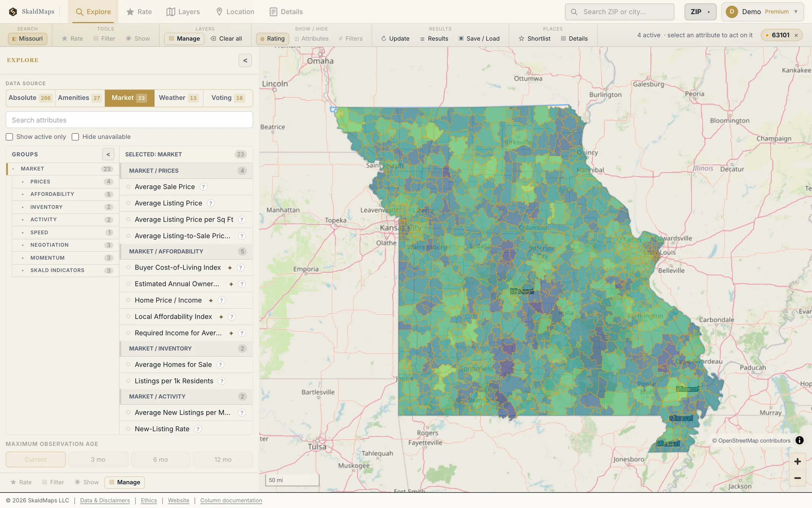Select Local Affordability Index attribute radio
The width and height of the screenshot is (812, 508).
click(x=128, y=317)
